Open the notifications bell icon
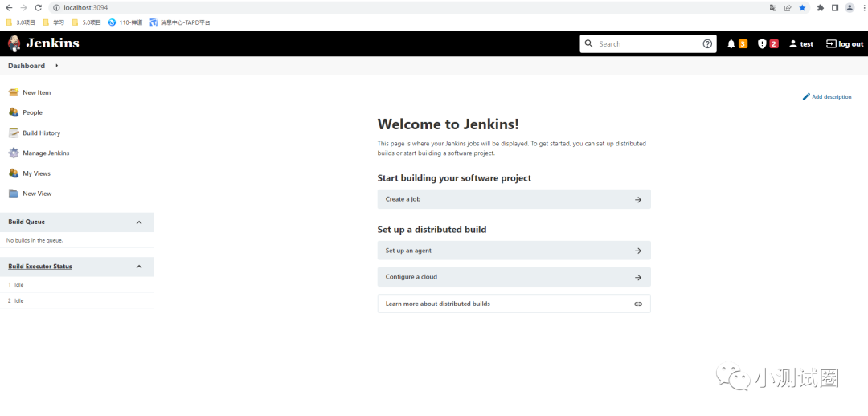 tap(731, 43)
